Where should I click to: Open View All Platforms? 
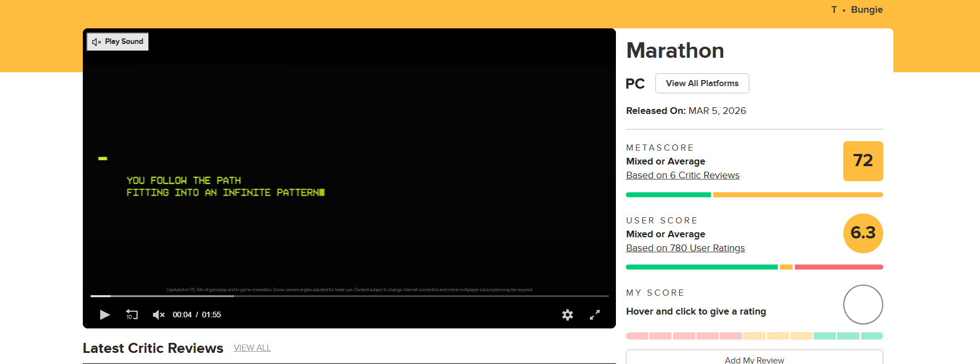[x=702, y=83]
